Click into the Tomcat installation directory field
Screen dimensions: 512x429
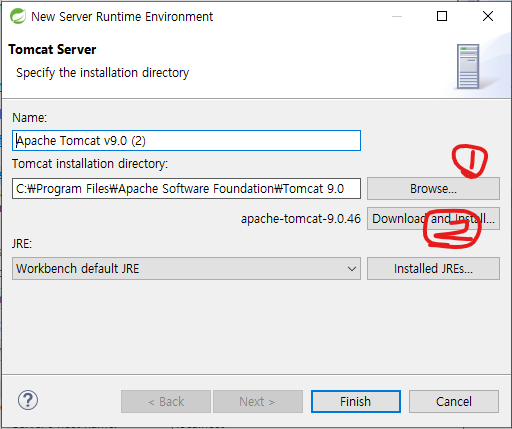point(186,189)
